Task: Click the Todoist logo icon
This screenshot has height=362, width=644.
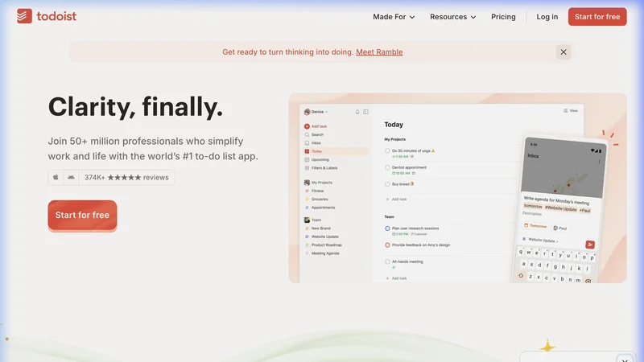Action: (x=24, y=16)
